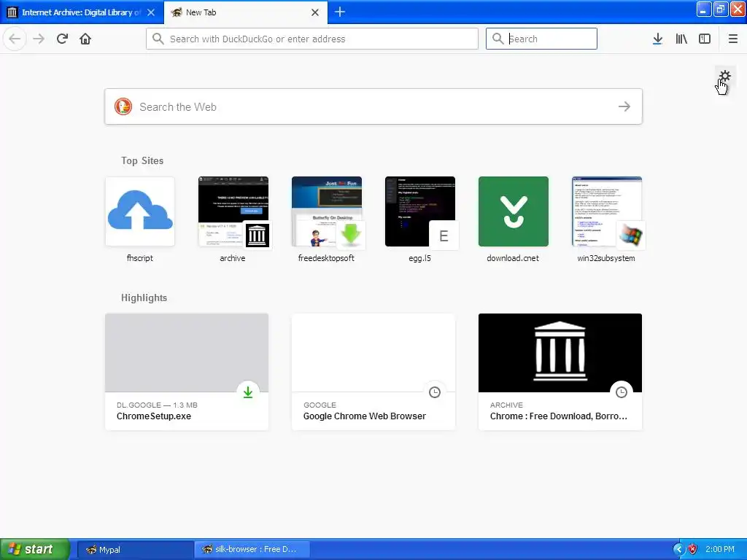Go forward using the forward arrow
This screenshot has height=560, width=747.
39,39
